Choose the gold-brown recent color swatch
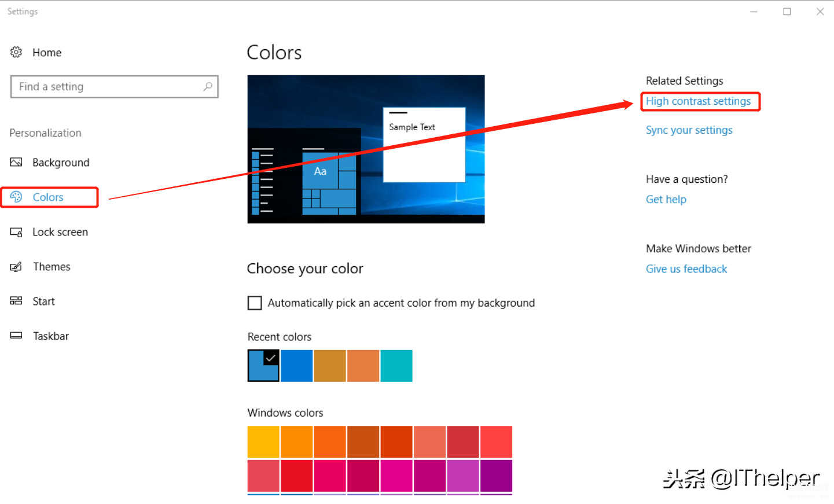The height and width of the screenshot is (504, 834). [x=330, y=366]
